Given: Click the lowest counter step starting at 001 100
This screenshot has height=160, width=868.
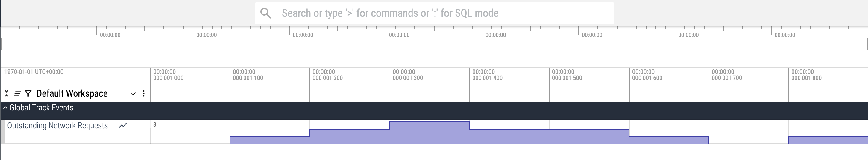Looking at the screenshot, I should point(270,140).
